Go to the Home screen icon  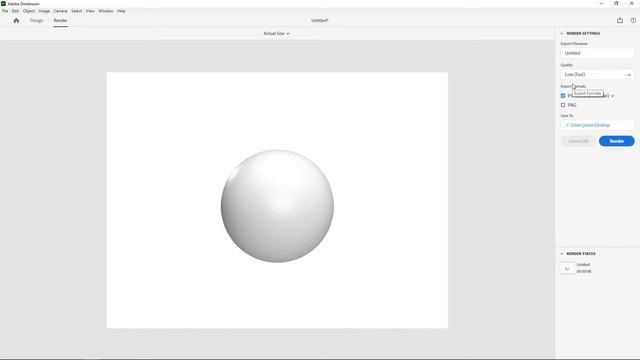(16, 20)
